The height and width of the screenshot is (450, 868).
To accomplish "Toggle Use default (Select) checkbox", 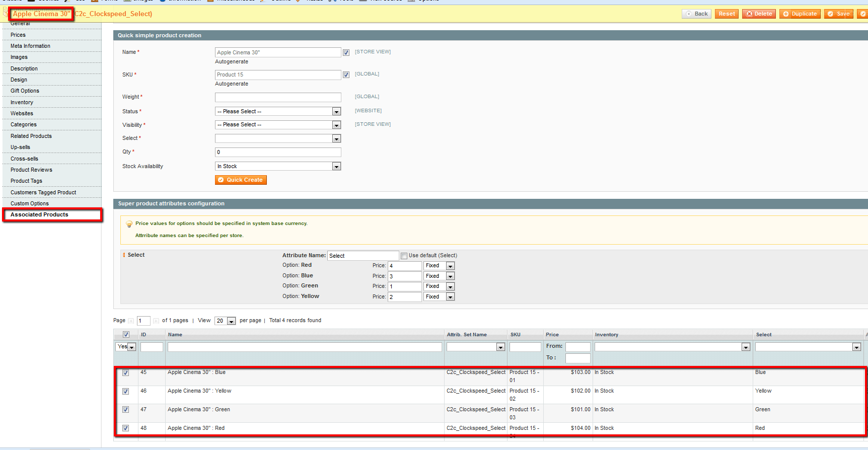I will tap(404, 256).
